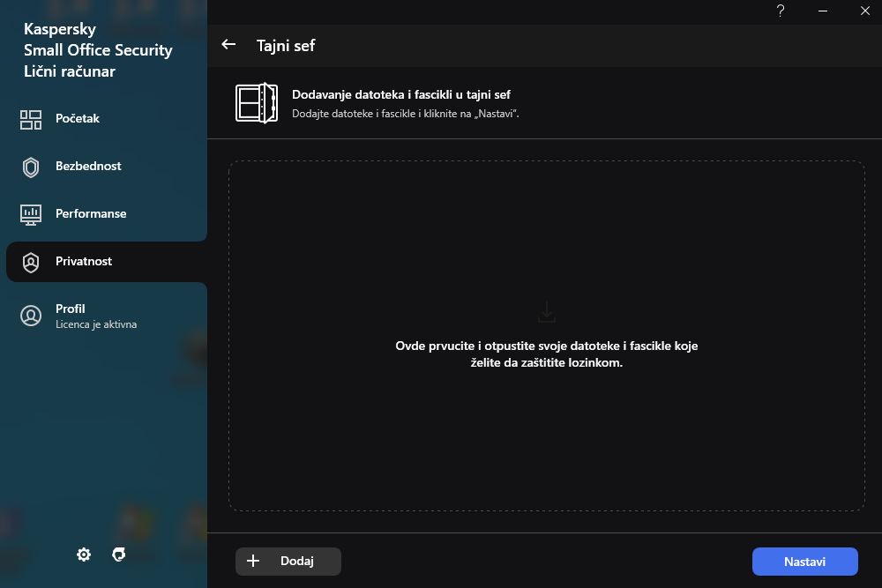Click the plus icon on Dodaj button
882x588 pixels.
click(x=253, y=561)
